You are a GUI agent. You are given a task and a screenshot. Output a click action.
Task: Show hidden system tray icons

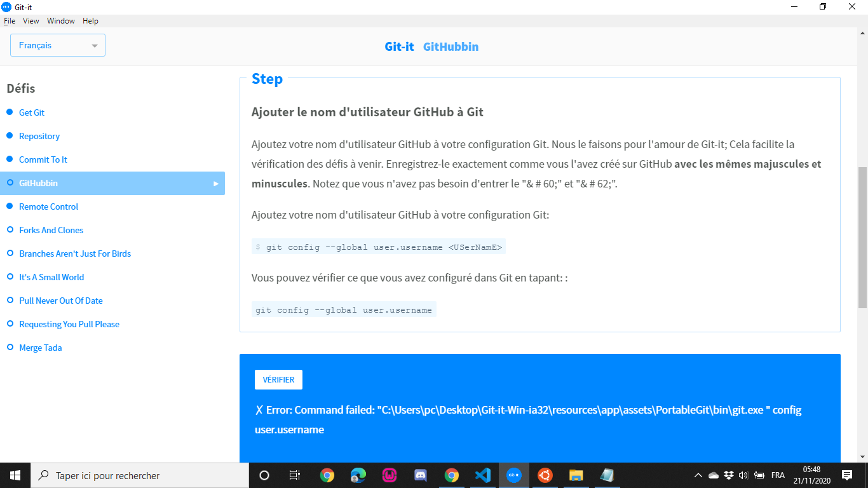pyautogui.click(x=698, y=475)
